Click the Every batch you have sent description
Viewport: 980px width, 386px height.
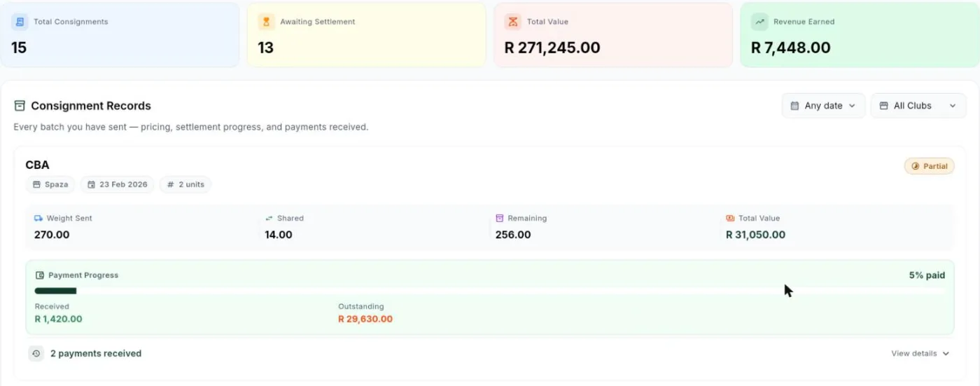coord(191,127)
